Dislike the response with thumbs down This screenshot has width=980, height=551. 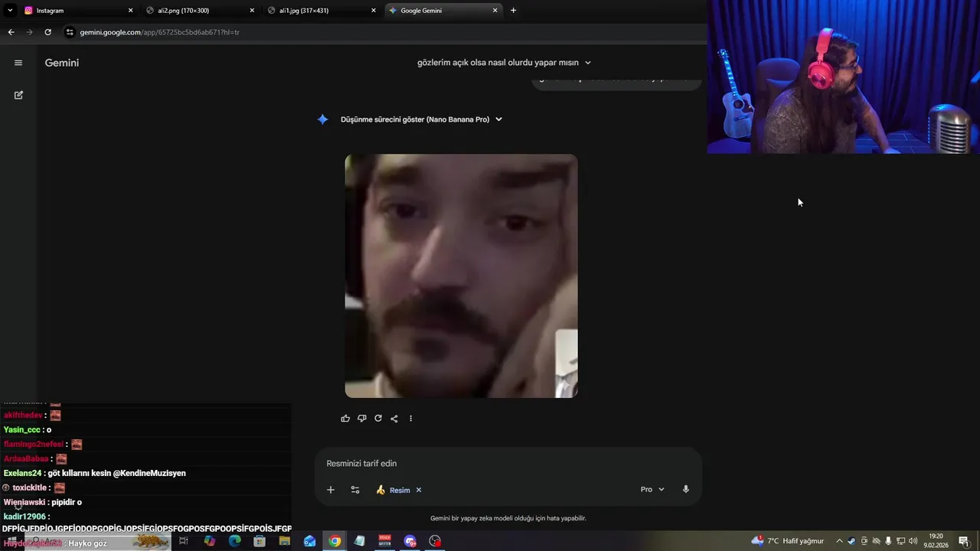(361, 419)
